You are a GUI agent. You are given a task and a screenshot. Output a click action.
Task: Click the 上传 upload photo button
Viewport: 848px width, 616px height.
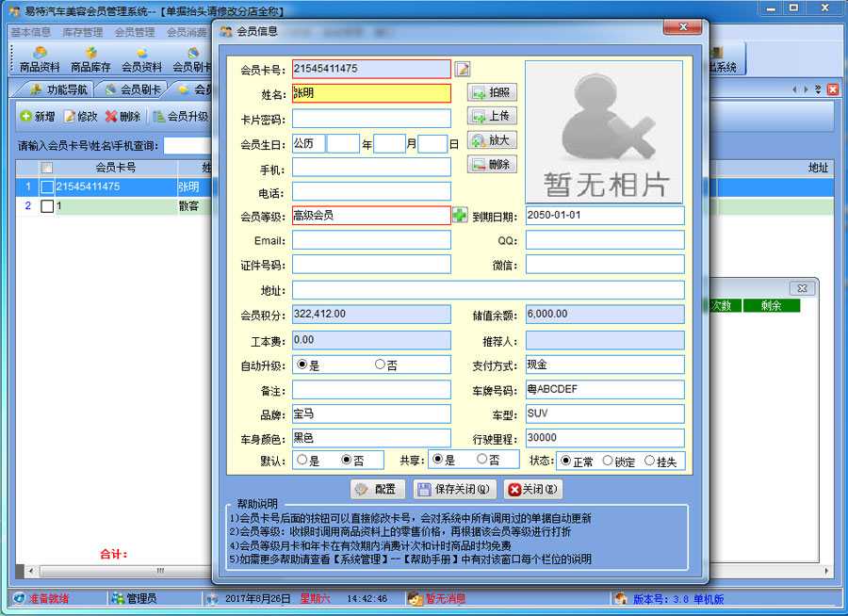coord(492,116)
